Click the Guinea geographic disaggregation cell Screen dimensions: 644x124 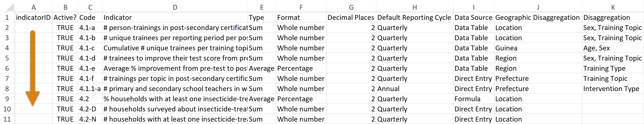click(x=538, y=48)
